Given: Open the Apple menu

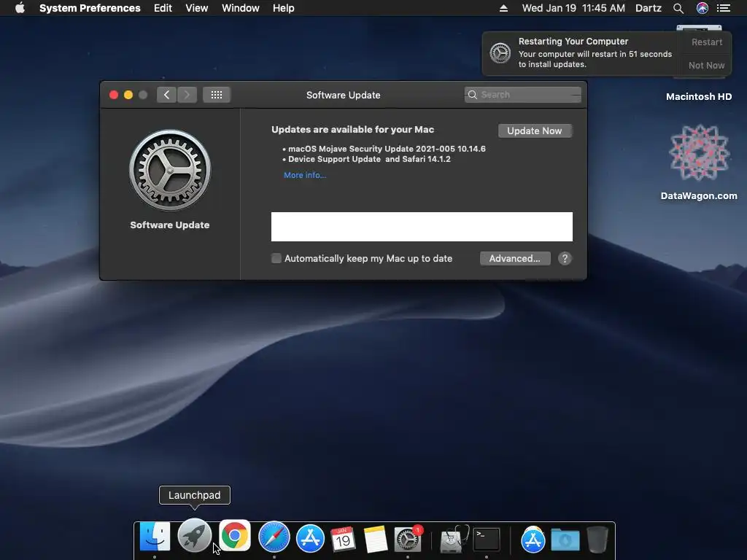Looking at the screenshot, I should [20, 8].
